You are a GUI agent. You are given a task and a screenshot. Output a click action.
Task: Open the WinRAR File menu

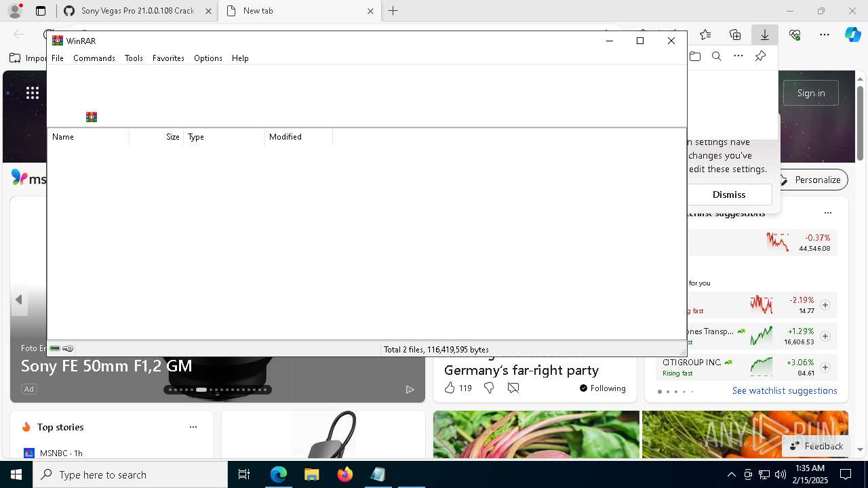tap(58, 58)
